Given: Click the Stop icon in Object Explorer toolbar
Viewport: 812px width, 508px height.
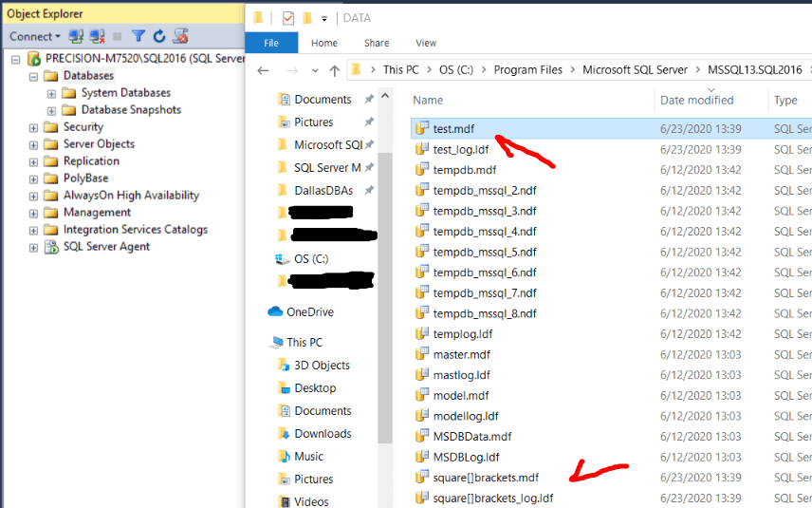Looking at the screenshot, I should (x=118, y=36).
